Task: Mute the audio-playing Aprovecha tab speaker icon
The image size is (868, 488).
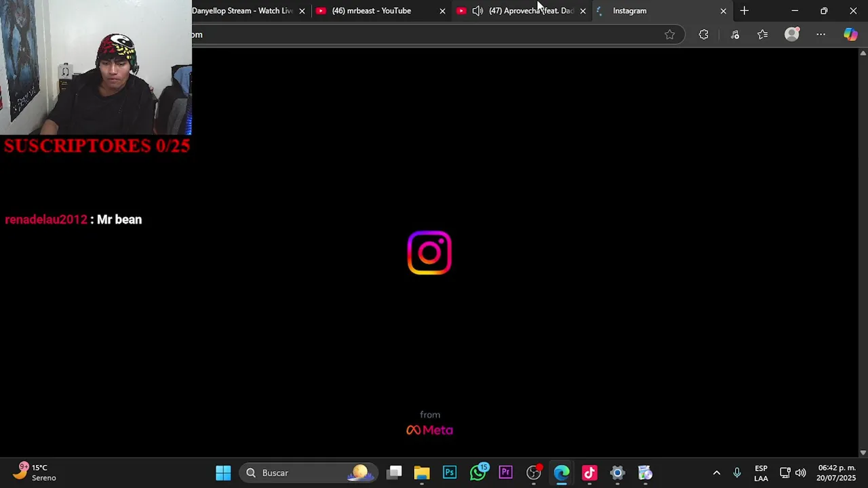Action: click(x=477, y=11)
